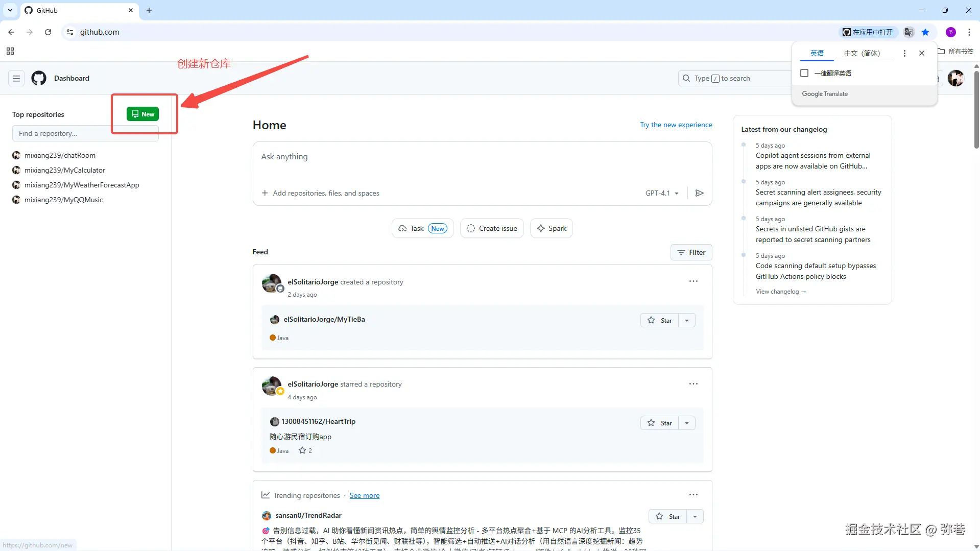The width and height of the screenshot is (980, 551).
Task: Go back in browser history
Action: pyautogui.click(x=11, y=32)
